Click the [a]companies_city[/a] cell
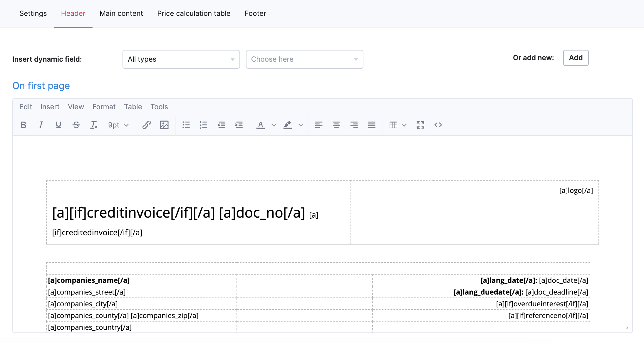This screenshot has width=644, height=343. 142,304
